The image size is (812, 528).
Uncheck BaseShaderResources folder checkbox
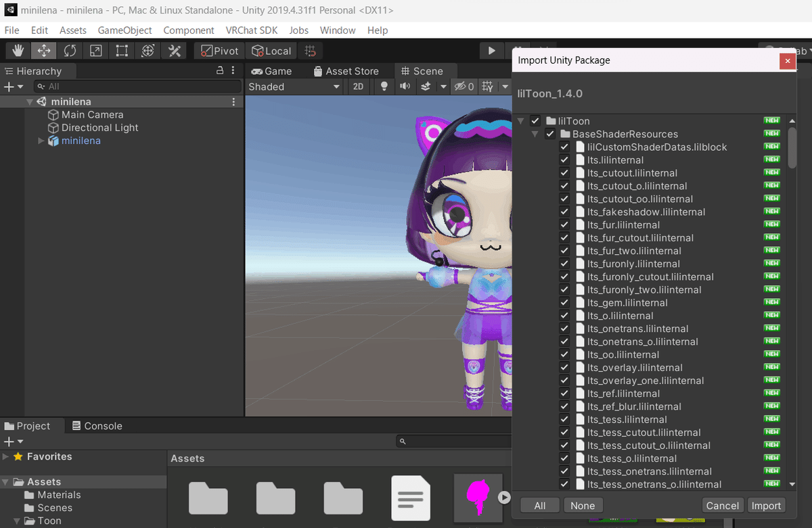[550, 134]
